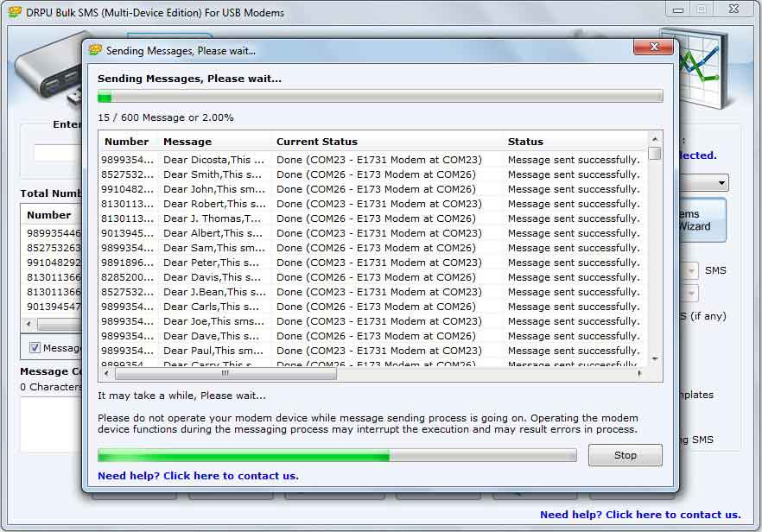This screenshot has width=762, height=532.
Task: Click the top message-count progress bar
Action: 380,96
